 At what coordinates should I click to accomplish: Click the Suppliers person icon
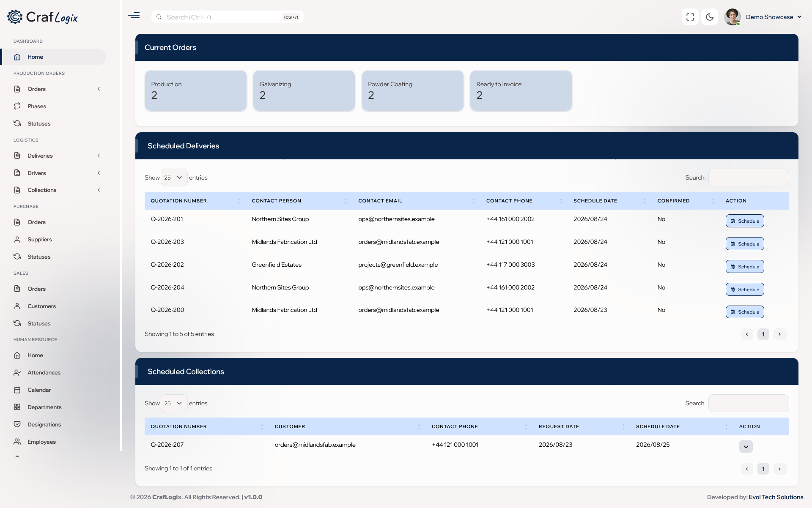17,239
